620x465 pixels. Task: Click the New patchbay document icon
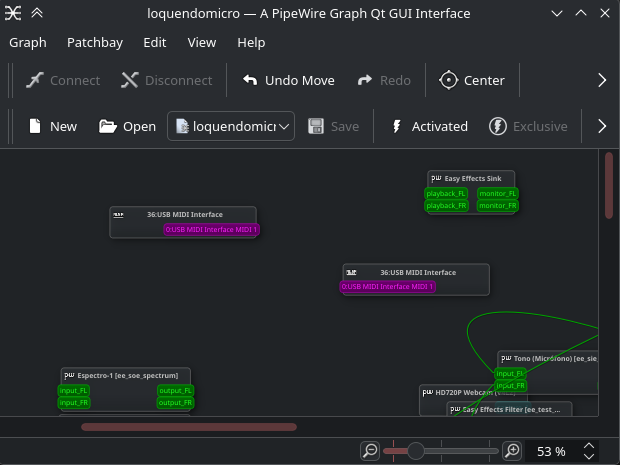[x=35, y=126]
